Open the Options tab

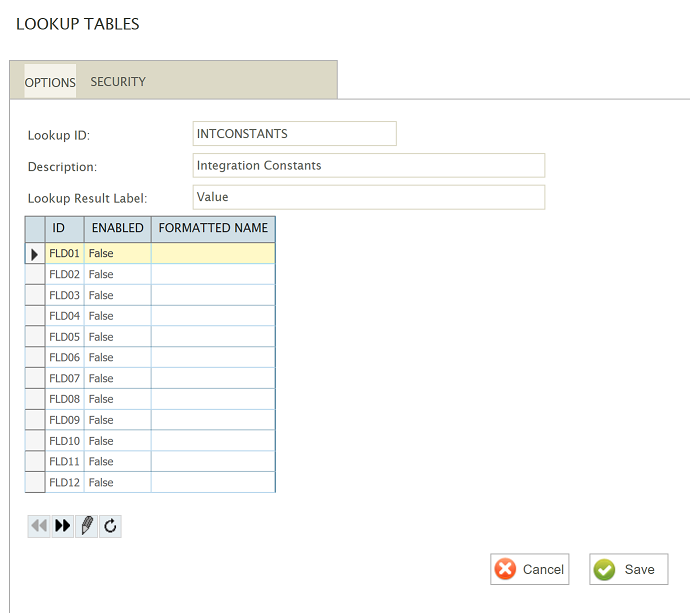tap(50, 82)
